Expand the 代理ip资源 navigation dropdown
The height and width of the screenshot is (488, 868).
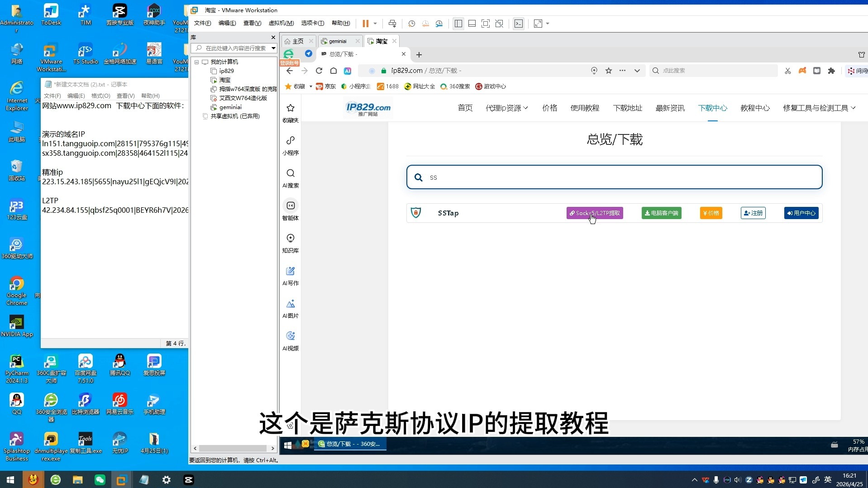[507, 108]
